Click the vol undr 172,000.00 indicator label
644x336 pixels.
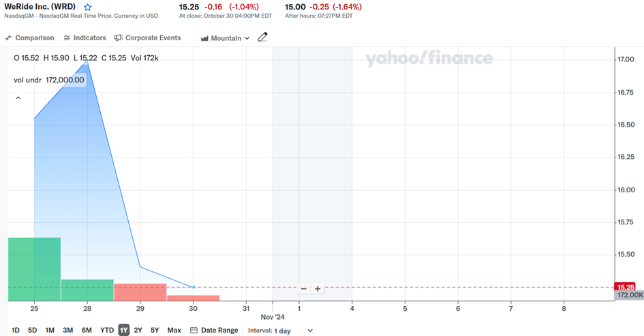tap(49, 80)
